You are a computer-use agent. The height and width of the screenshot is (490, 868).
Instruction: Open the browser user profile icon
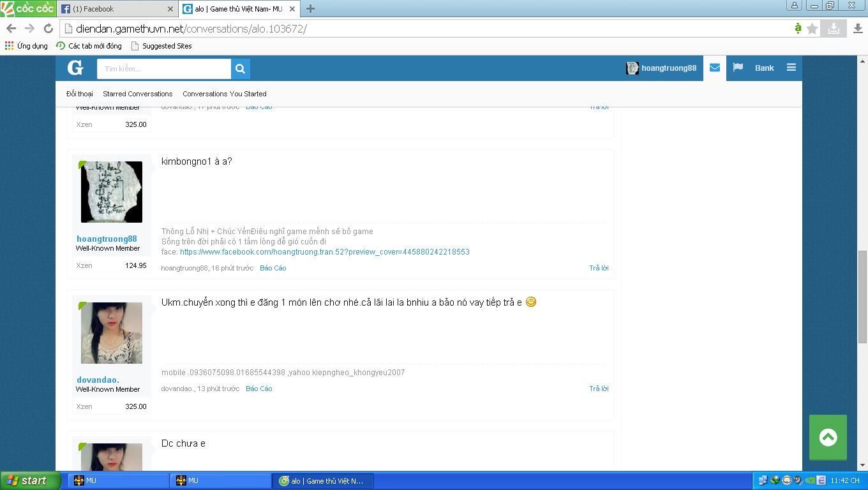coord(795,5)
